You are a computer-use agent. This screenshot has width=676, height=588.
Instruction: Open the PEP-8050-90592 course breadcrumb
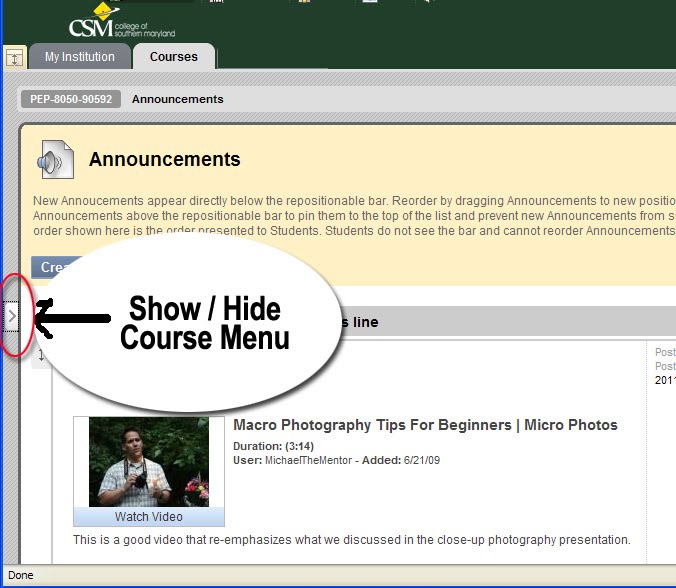tap(71, 99)
